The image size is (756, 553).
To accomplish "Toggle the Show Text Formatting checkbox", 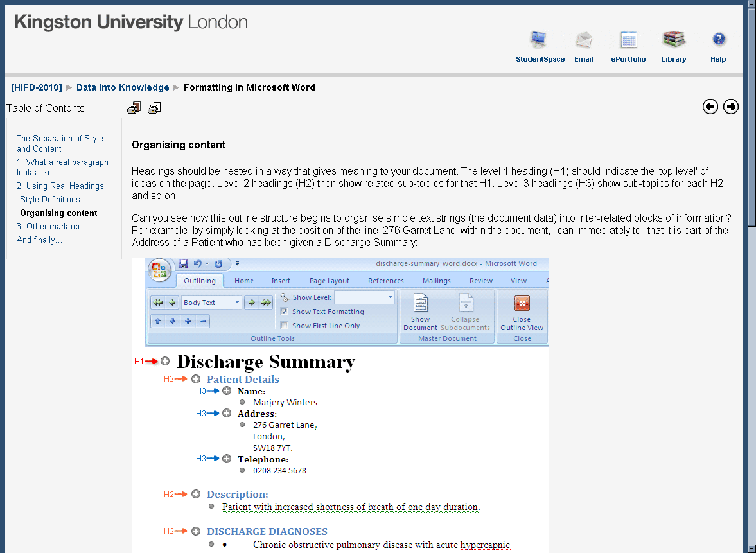I will coord(285,312).
